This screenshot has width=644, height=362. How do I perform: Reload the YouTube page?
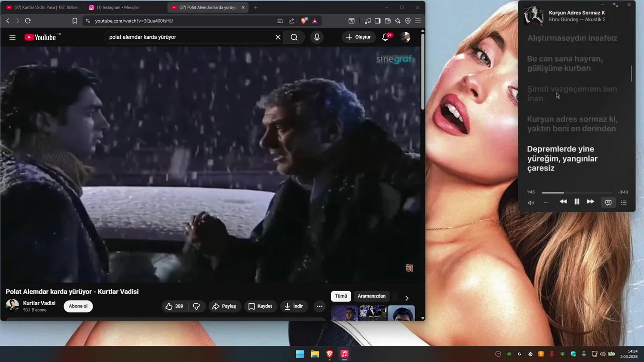point(28,21)
